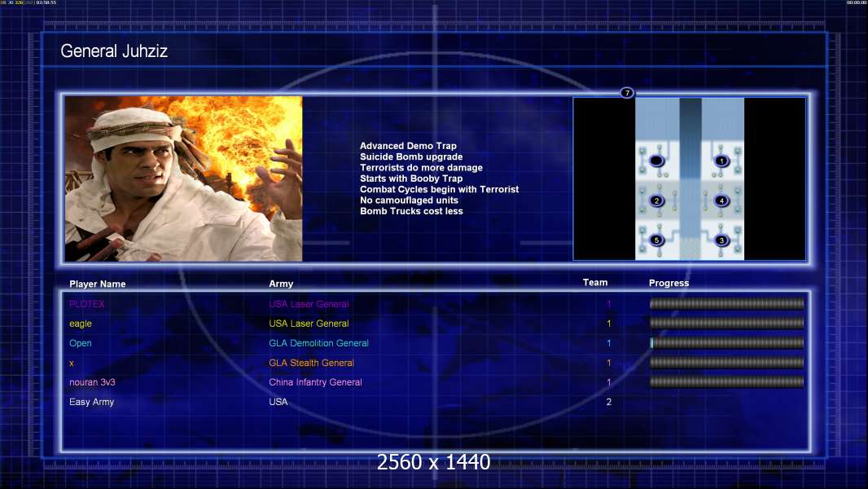Click the Easy Army player name
868x489 pixels.
(x=91, y=402)
